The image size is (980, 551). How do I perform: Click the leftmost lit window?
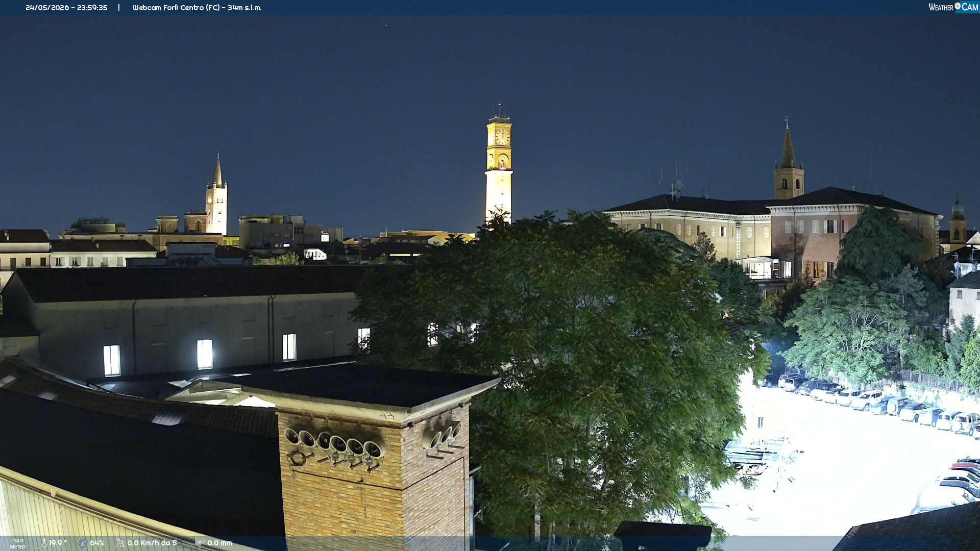(112, 360)
